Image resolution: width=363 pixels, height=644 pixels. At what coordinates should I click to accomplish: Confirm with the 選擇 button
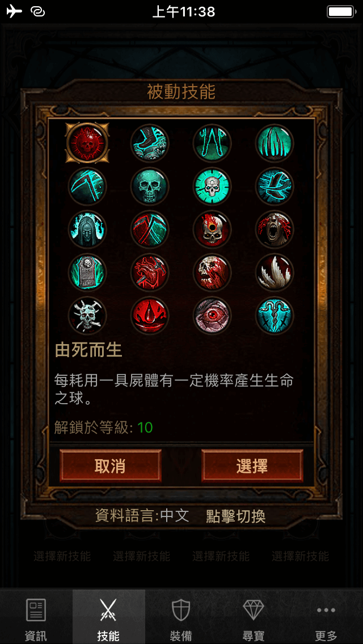pyautogui.click(x=252, y=466)
